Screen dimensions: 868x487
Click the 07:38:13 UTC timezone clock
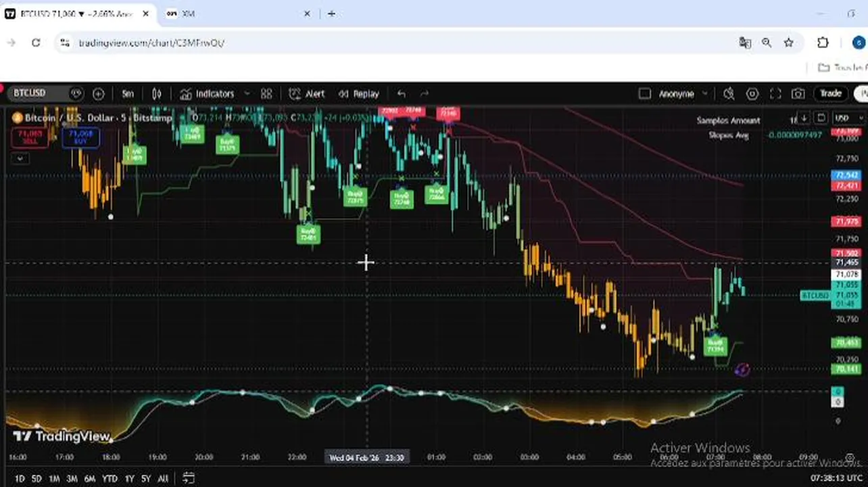(836, 478)
